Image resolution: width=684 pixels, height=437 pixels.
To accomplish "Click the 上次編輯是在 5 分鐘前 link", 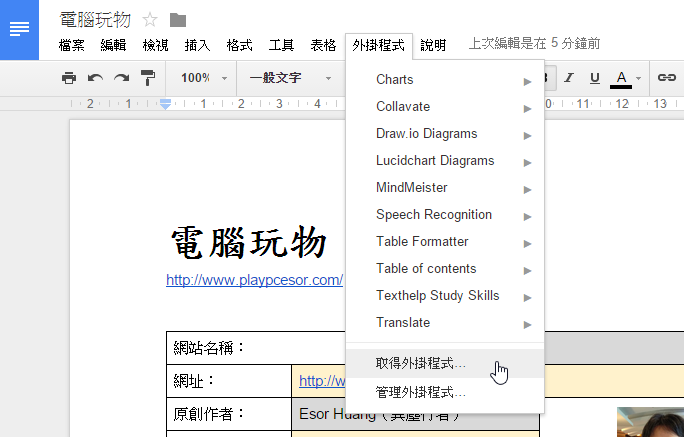I will pyautogui.click(x=534, y=44).
